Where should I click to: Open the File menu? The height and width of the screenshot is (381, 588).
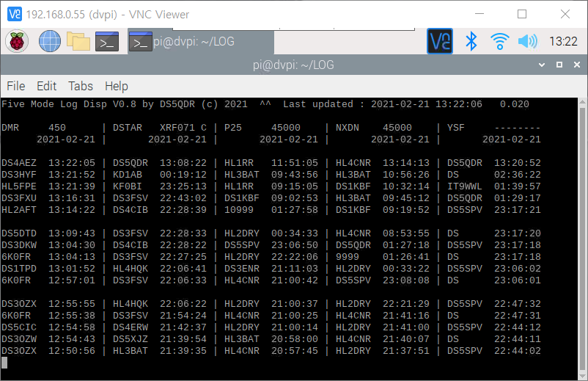[x=15, y=86]
